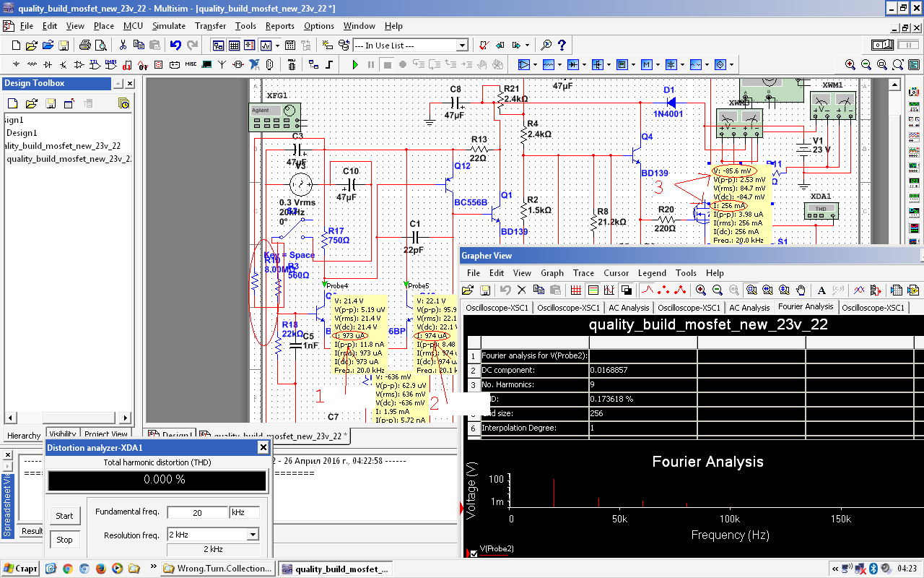Expand the diode components toolbar dropdown
The image size is (924, 578).
(584, 64)
